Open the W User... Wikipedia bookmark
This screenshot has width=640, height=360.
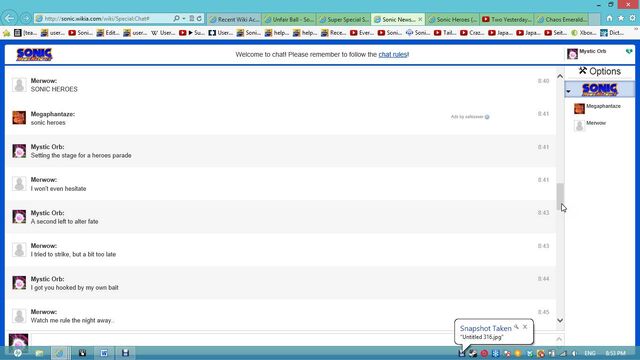coord(162,33)
